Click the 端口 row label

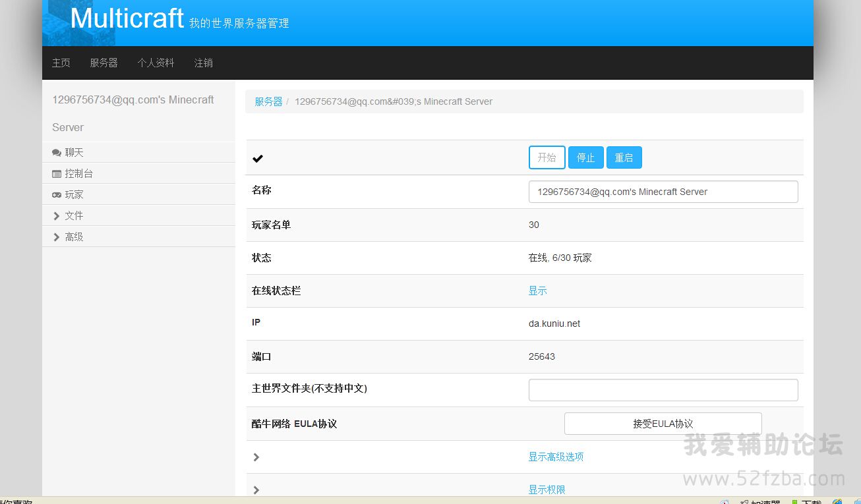click(x=262, y=356)
